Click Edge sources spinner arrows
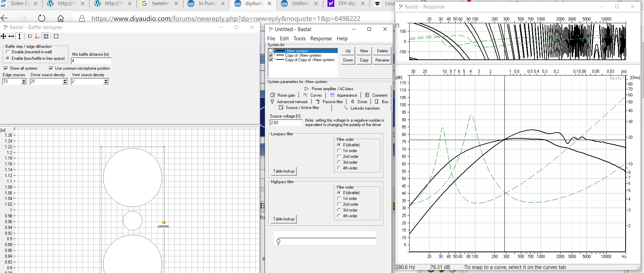The height and width of the screenshot is (273, 644). pyautogui.click(x=24, y=81)
